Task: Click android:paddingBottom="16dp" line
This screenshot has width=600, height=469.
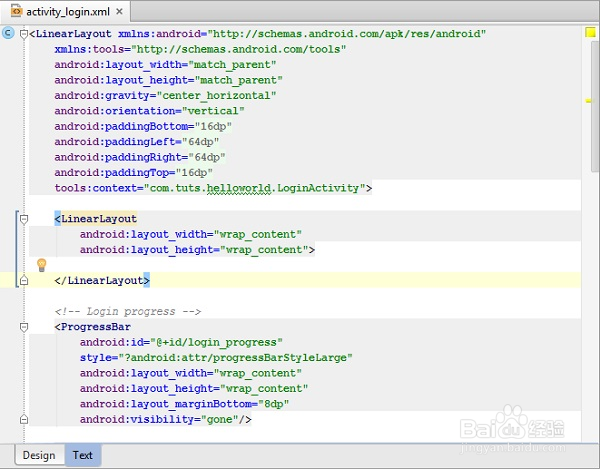Action: (143, 126)
